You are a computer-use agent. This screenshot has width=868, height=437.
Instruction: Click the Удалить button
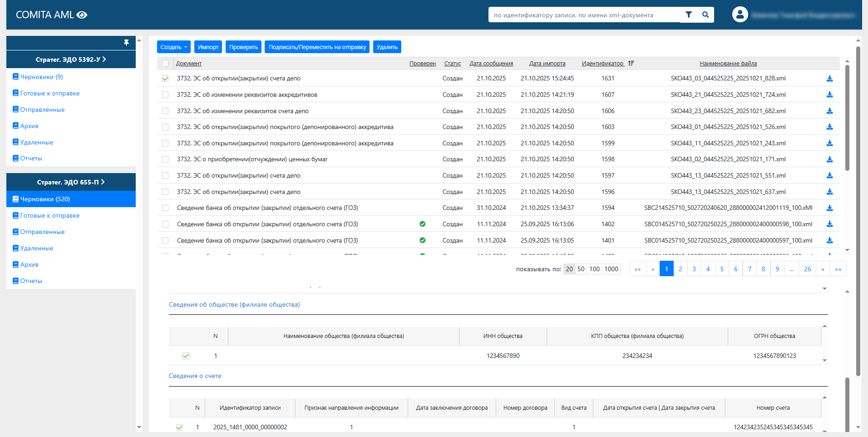[387, 47]
